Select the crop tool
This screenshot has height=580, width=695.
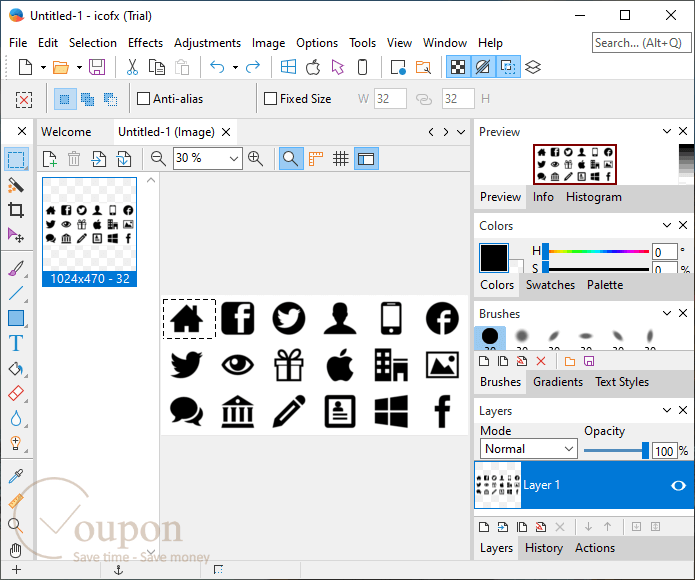tap(16, 210)
